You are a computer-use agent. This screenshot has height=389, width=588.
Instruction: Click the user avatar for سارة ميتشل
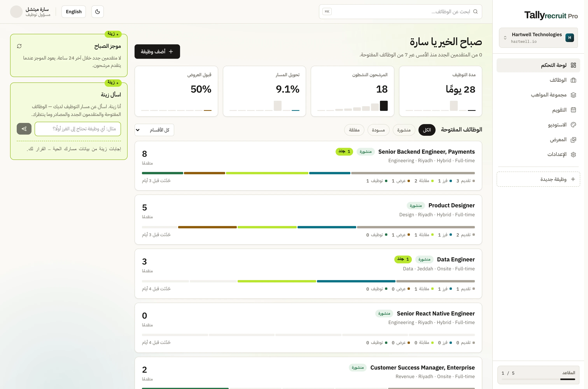click(x=16, y=12)
